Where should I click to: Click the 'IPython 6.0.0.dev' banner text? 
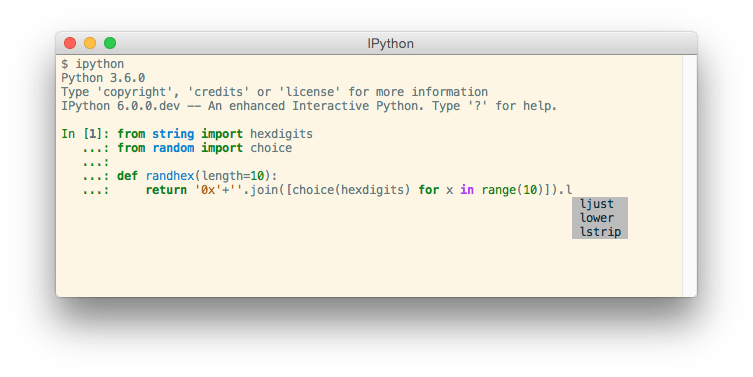pos(121,106)
